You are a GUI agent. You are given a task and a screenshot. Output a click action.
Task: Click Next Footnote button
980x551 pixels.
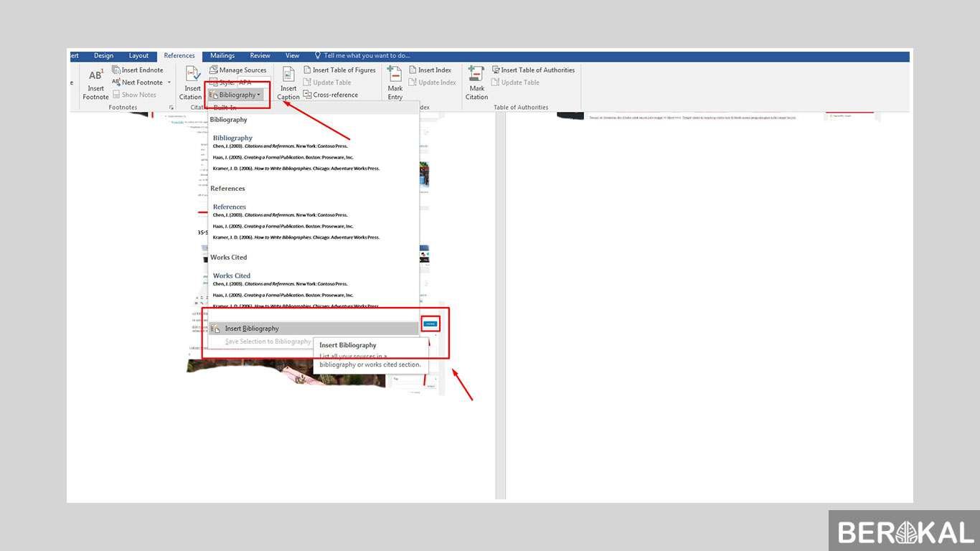pyautogui.click(x=137, y=82)
